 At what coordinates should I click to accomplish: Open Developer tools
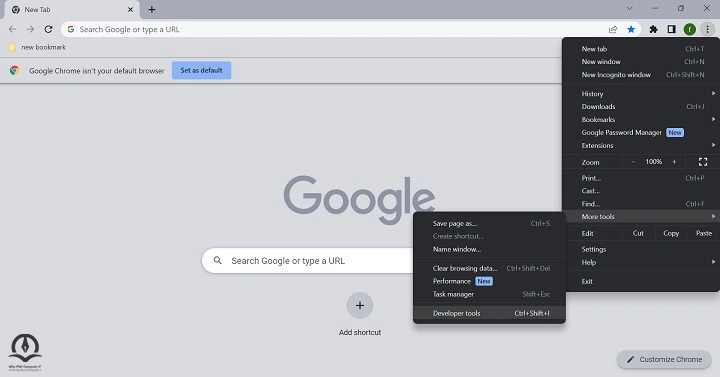489,313
